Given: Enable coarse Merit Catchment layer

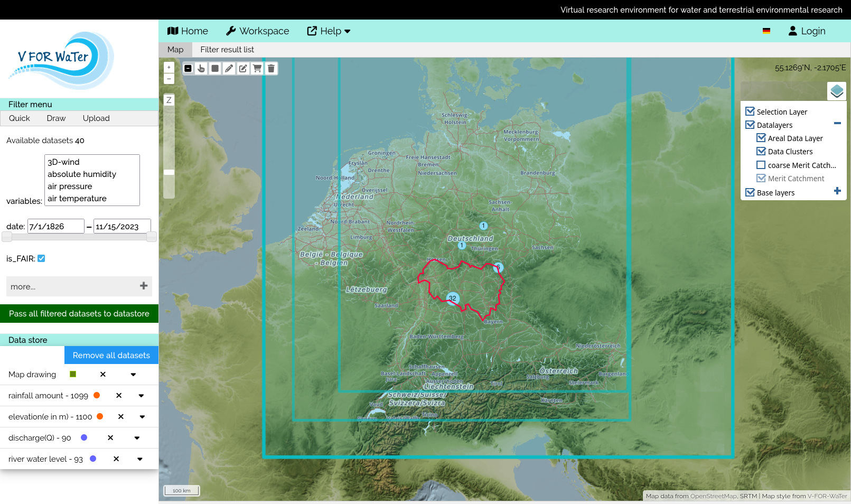Looking at the screenshot, I should coord(761,165).
